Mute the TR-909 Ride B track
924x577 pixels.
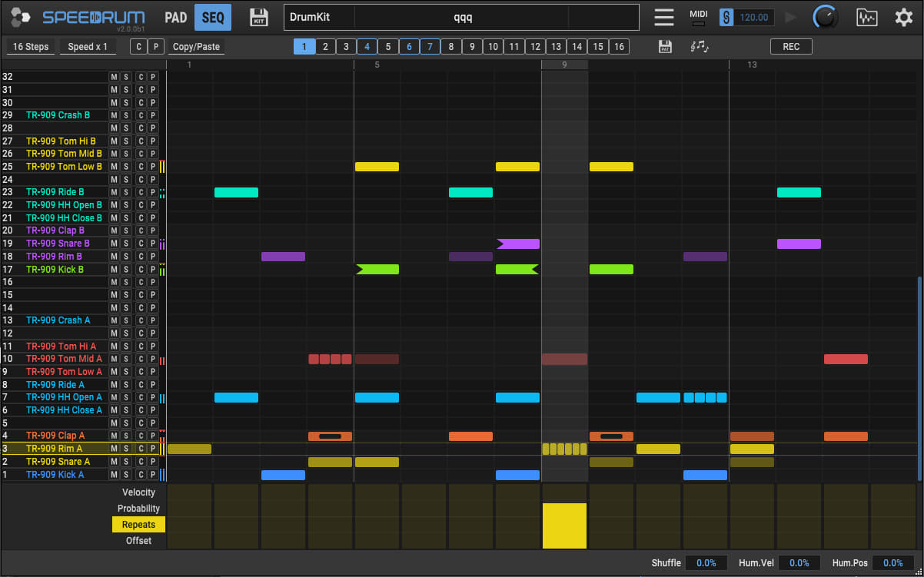click(x=114, y=192)
